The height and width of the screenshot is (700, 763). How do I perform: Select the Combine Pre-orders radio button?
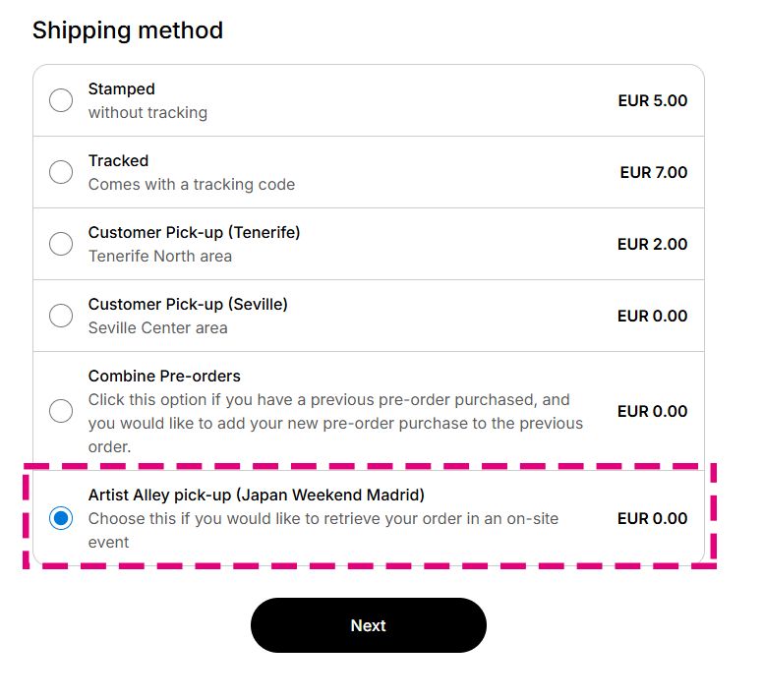coord(61,411)
